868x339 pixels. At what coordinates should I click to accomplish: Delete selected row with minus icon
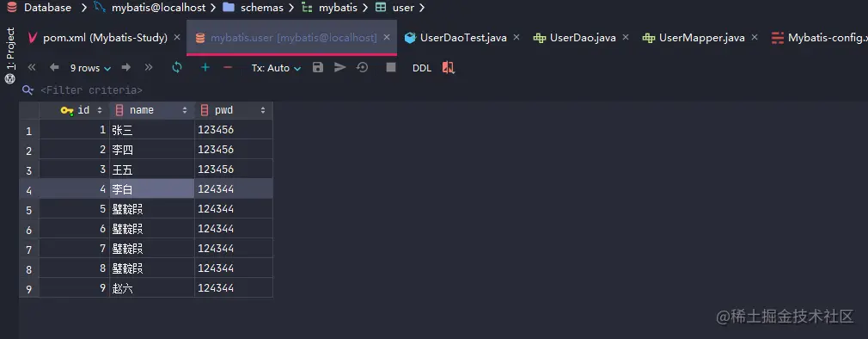[x=228, y=68]
